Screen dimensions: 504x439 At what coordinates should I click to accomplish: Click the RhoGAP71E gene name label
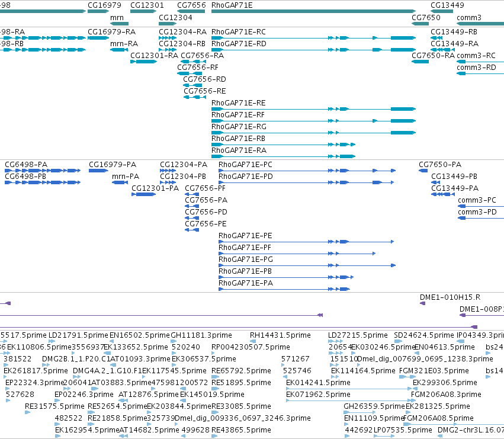232,5
